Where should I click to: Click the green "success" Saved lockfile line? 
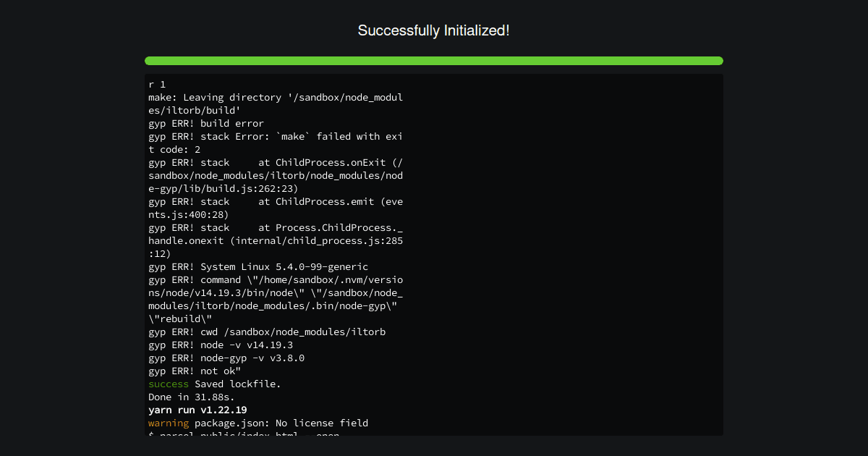(215, 384)
